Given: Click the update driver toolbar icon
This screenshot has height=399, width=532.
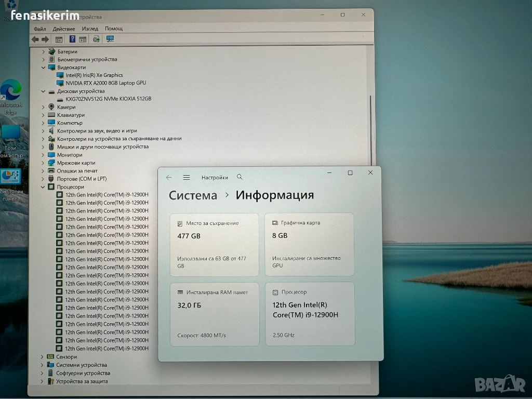Looking at the screenshot, I should (x=96, y=39).
